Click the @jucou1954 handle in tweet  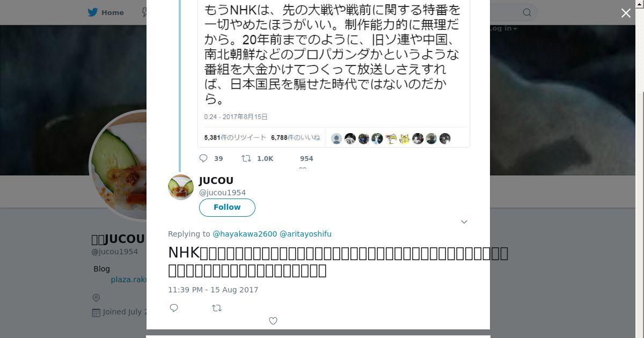click(x=222, y=193)
